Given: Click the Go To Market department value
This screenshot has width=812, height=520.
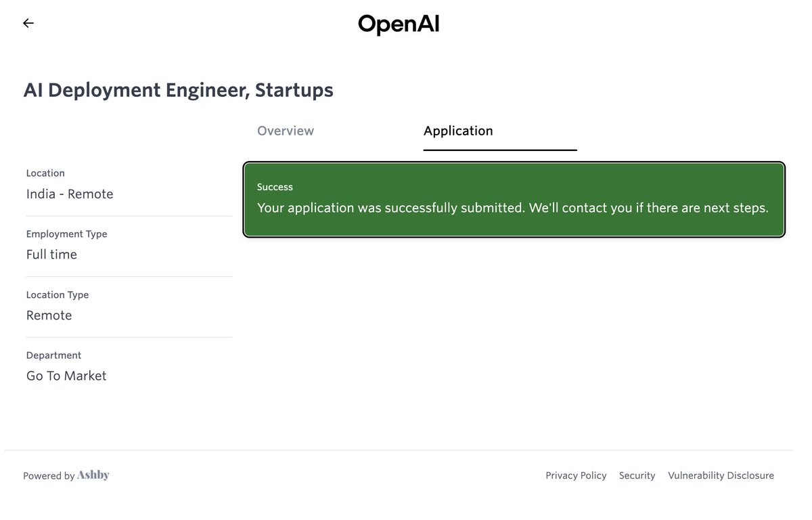Looking at the screenshot, I should [66, 376].
